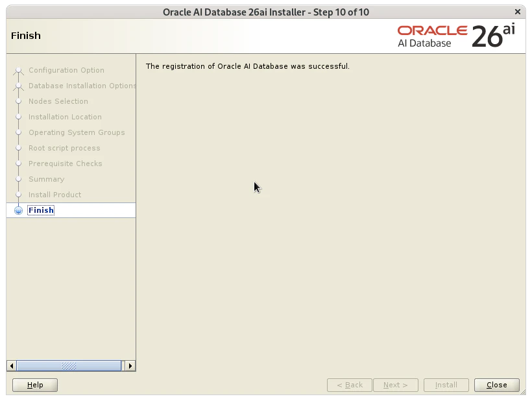Image resolution: width=532 pixels, height=401 pixels.
Task: Select the Summary step
Action: coord(47,180)
